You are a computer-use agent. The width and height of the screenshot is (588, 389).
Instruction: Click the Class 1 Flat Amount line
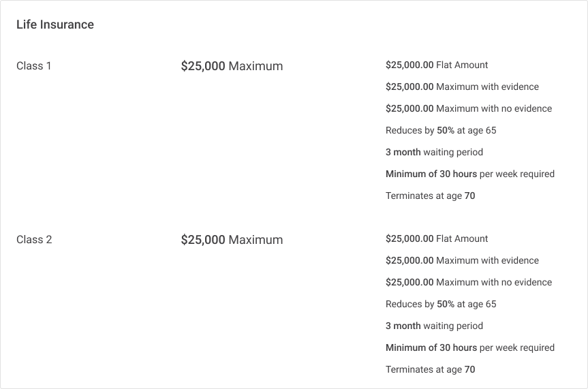pos(437,65)
